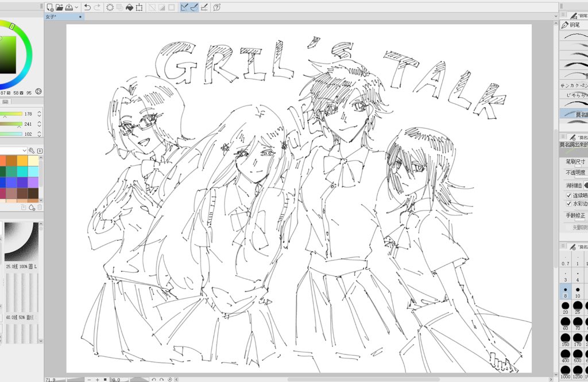Click the add color swatch icon
This screenshot has height=382, width=588.
[x=23, y=207]
